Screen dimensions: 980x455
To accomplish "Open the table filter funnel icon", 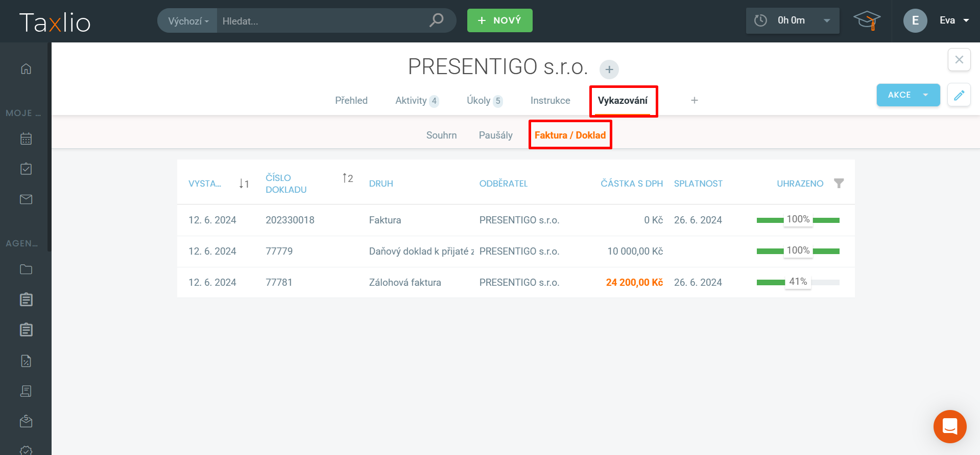I will click(839, 183).
